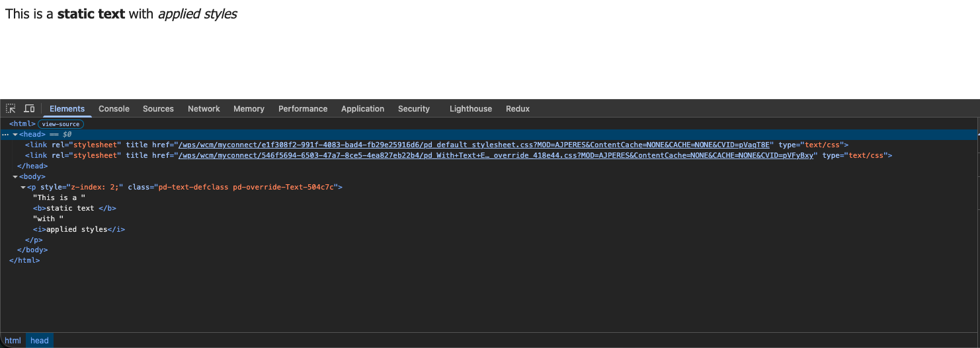
Task: Collapse the p element node
Action: click(x=23, y=187)
